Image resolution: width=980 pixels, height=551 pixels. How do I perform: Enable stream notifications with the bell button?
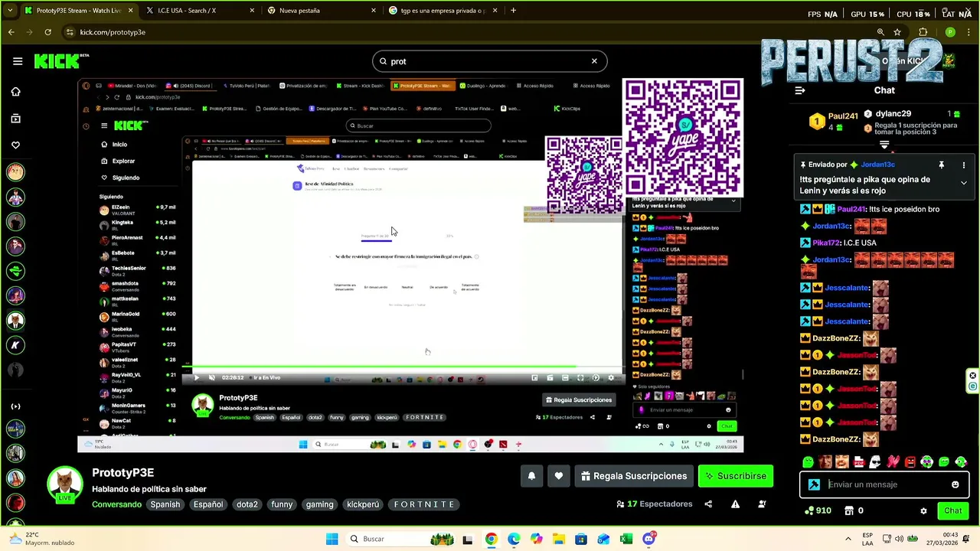pyautogui.click(x=531, y=476)
